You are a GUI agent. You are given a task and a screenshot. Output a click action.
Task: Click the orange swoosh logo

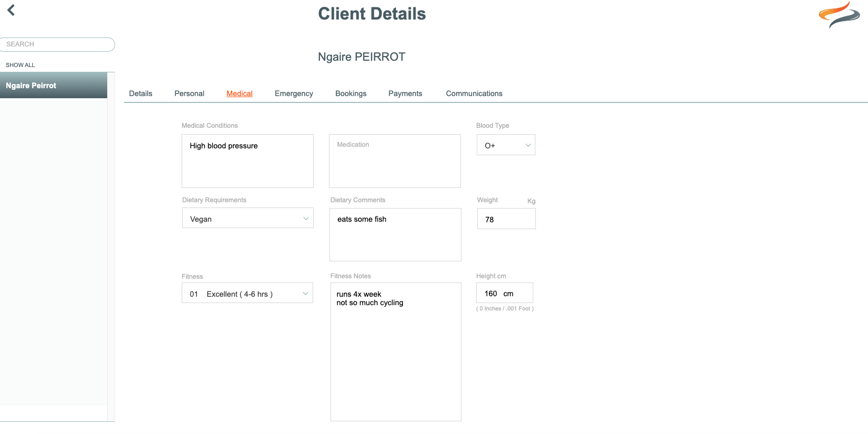[x=839, y=14]
